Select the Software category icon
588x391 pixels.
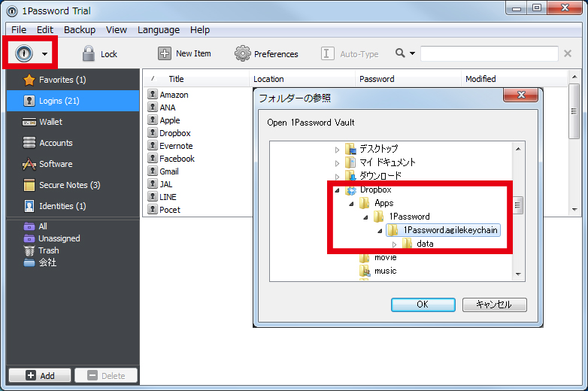[x=29, y=164]
